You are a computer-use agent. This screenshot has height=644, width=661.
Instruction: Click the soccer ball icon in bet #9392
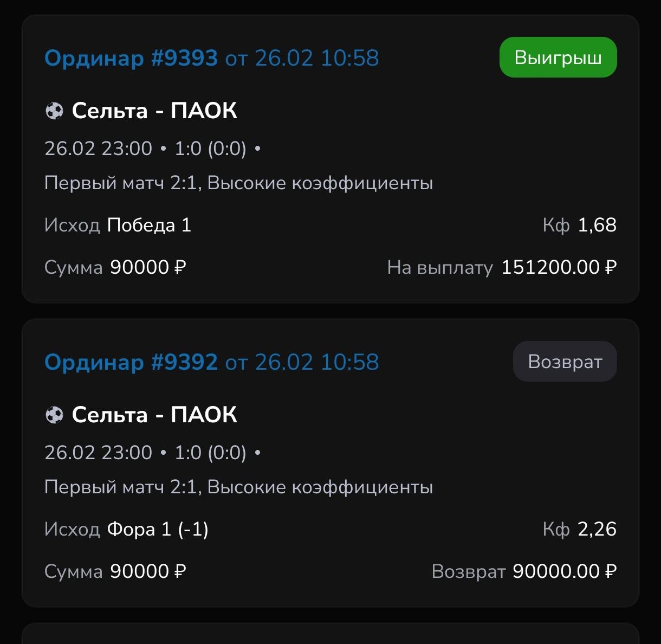[54, 415]
